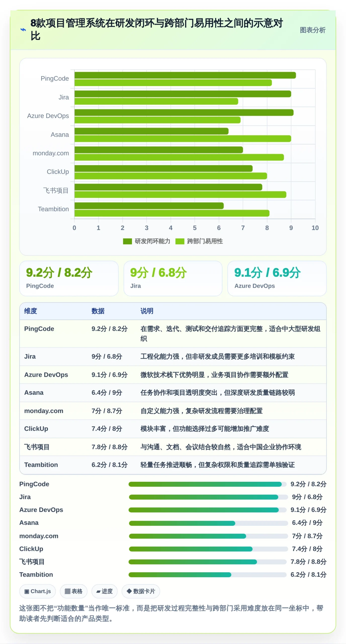This screenshot has height=644, width=346.
Task: Click the 飞书项目 progress bar
Action: point(207,561)
